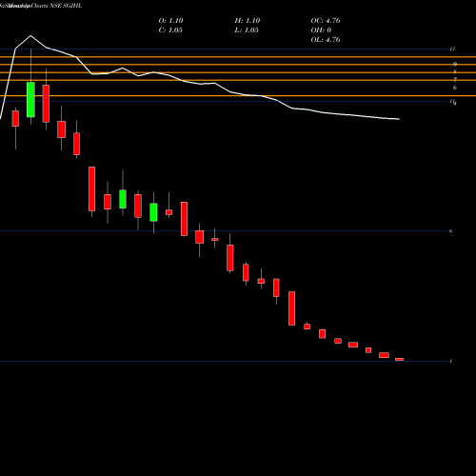
Task: Click the 'OC: 4.76' reading
Action: point(326,21)
